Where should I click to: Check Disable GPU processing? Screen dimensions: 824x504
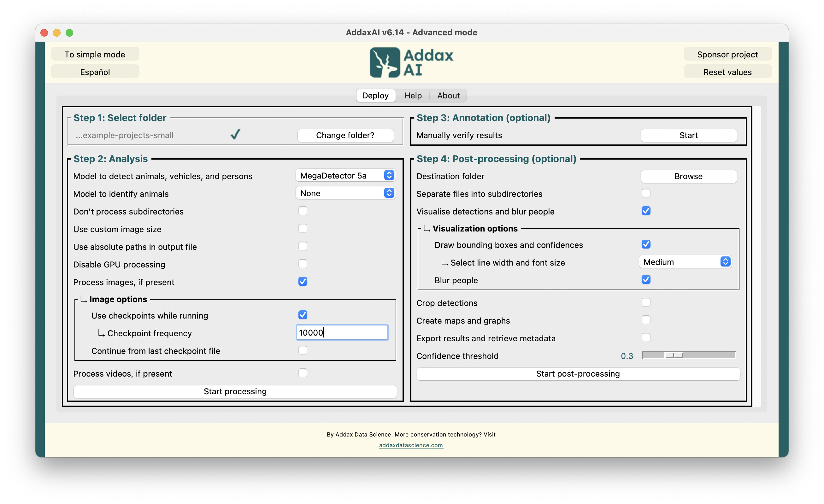(x=303, y=264)
